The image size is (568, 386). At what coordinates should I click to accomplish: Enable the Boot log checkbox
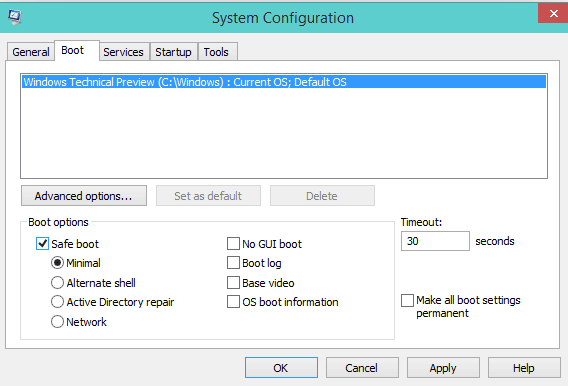233,263
